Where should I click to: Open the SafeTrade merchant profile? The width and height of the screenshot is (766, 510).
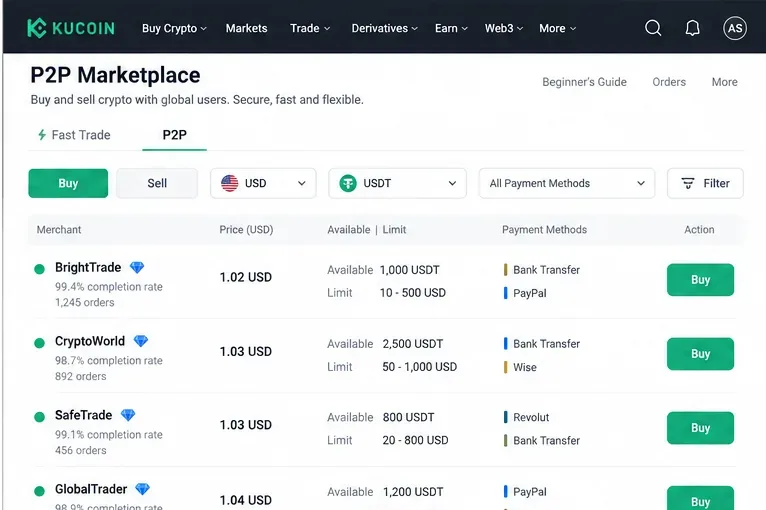click(84, 415)
